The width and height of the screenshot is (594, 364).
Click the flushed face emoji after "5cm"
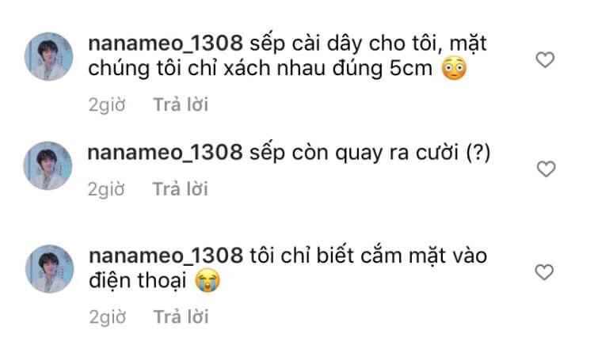click(x=454, y=69)
